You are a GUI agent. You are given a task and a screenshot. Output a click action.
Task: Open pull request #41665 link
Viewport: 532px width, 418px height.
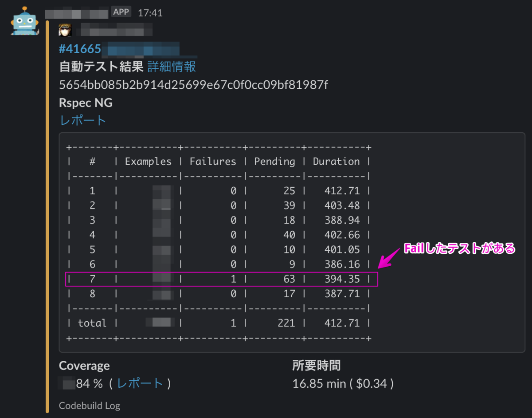tap(80, 48)
